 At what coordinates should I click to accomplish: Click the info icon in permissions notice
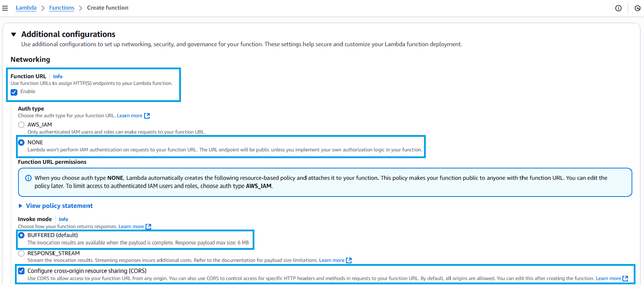(28, 178)
